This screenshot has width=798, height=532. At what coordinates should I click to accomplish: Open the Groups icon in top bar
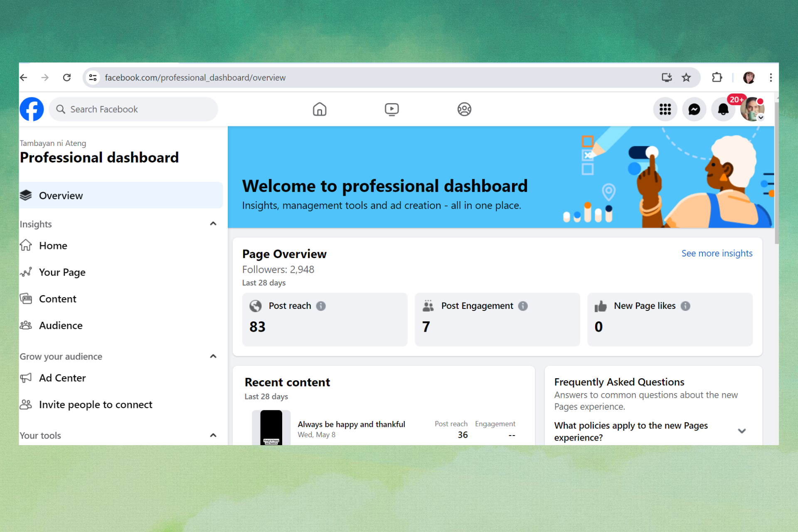pos(464,109)
